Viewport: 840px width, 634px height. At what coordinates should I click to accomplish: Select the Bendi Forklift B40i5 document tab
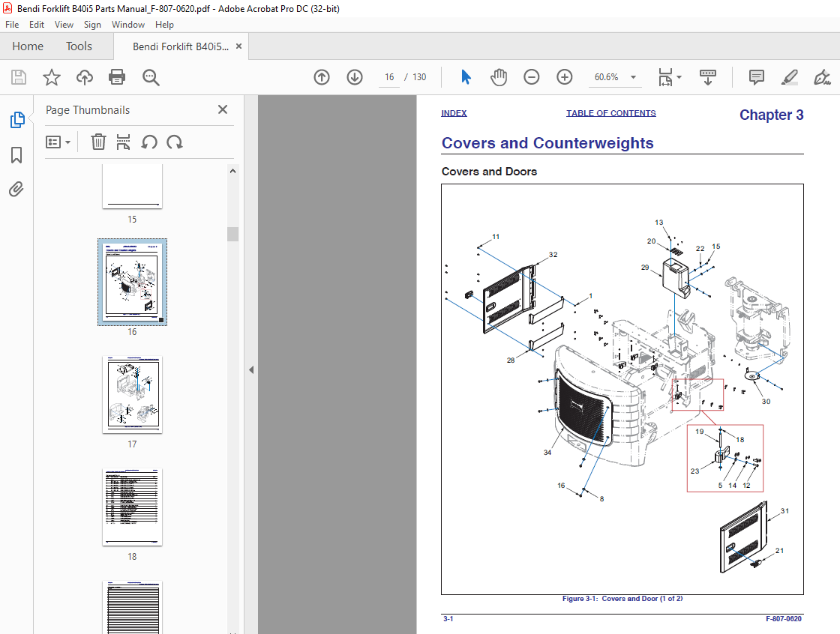pos(181,46)
